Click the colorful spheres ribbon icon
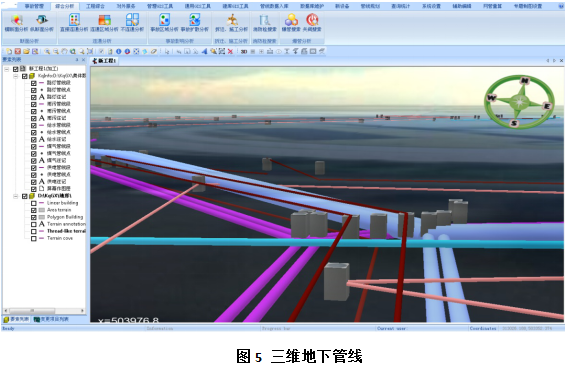Viewport: 568px width, 366px height. [291, 20]
